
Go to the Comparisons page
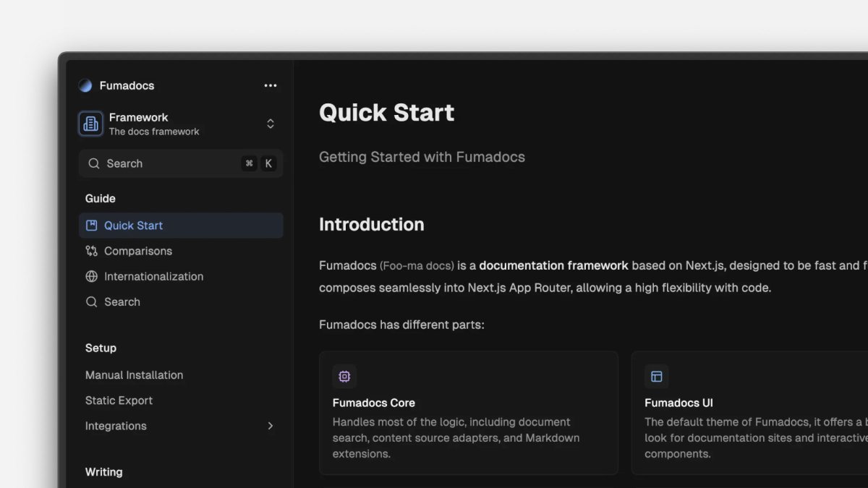181,251
